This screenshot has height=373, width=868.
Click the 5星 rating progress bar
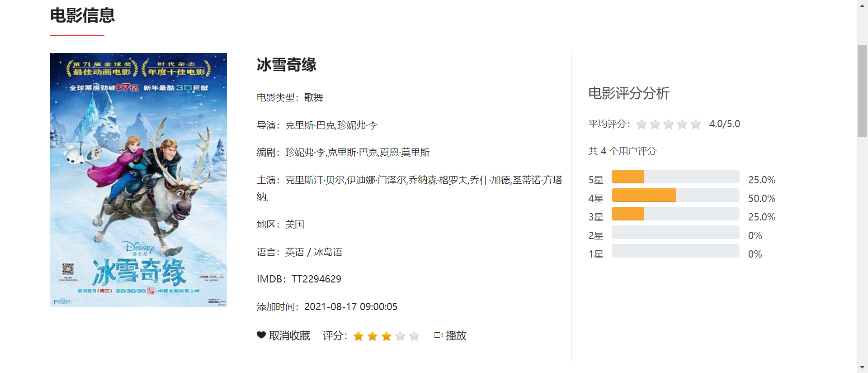click(675, 177)
